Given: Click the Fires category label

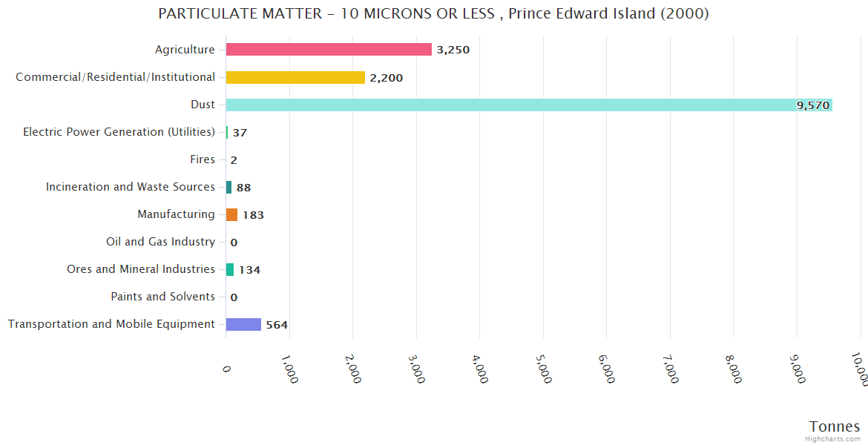Looking at the screenshot, I should (x=203, y=159).
